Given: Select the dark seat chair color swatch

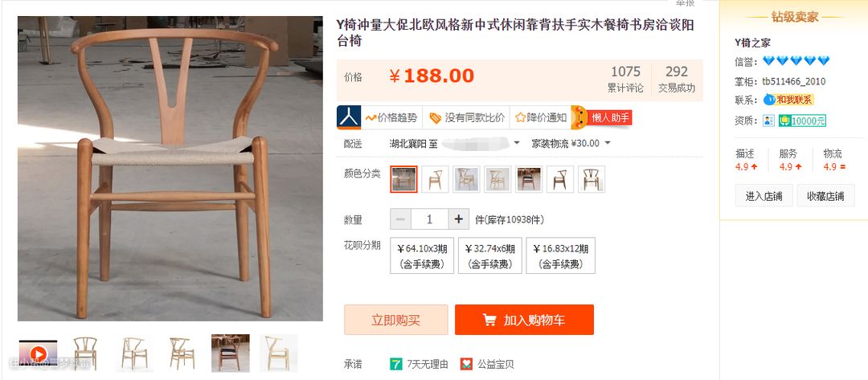Looking at the screenshot, I should (x=529, y=179).
